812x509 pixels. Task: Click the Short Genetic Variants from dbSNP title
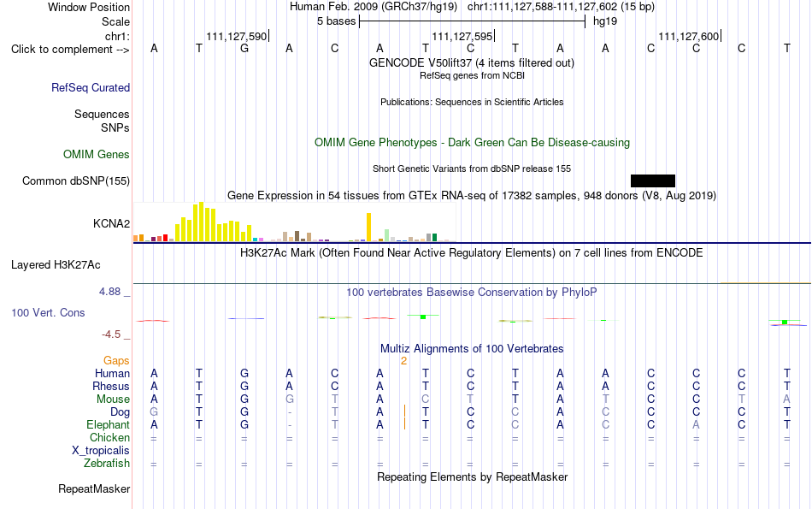pos(472,169)
